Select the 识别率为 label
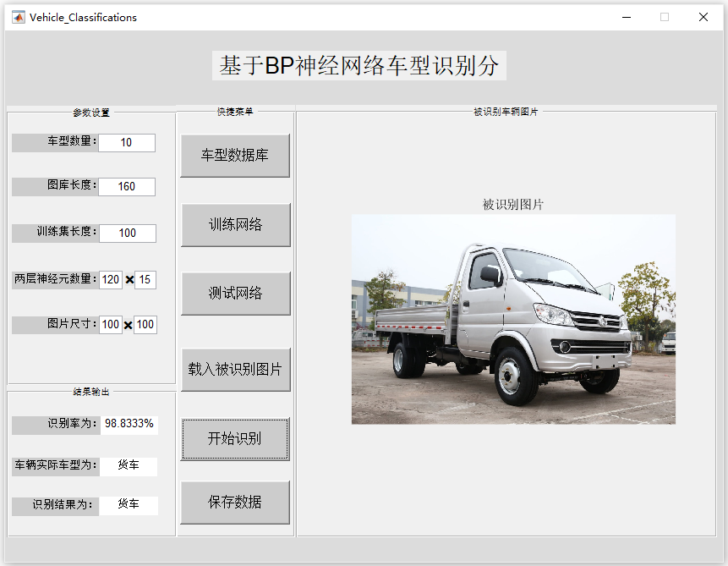The height and width of the screenshot is (566, 728). coord(56,426)
